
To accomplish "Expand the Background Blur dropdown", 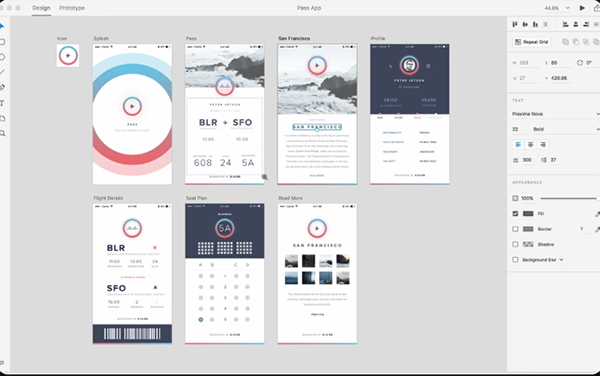I will [561, 260].
